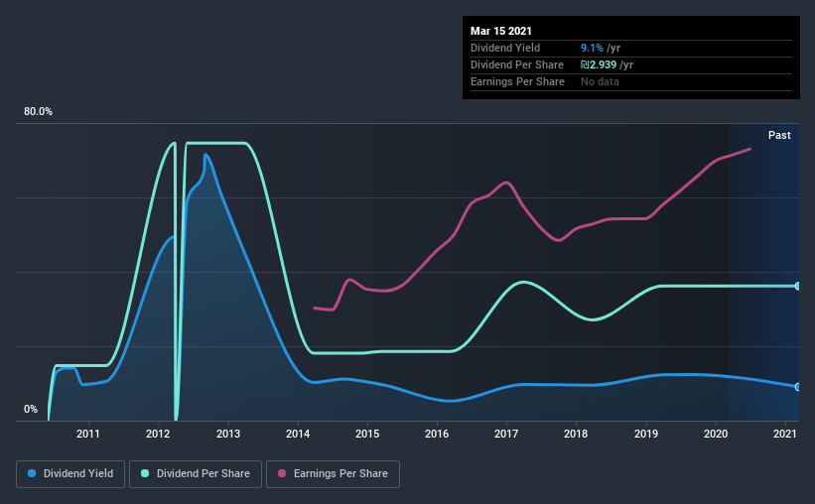
Task: Click the pink Earnings Per Share legend dot
Action: point(282,473)
